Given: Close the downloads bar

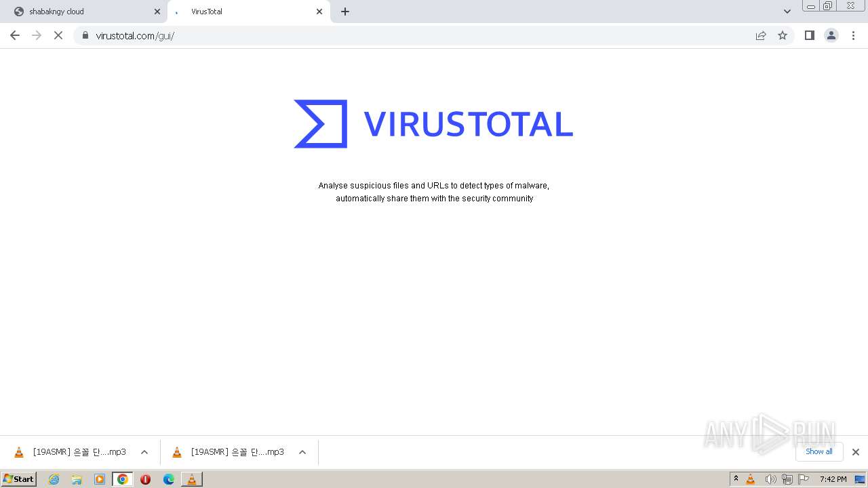Looking at the screenshot, I should (x=856, y=452).
